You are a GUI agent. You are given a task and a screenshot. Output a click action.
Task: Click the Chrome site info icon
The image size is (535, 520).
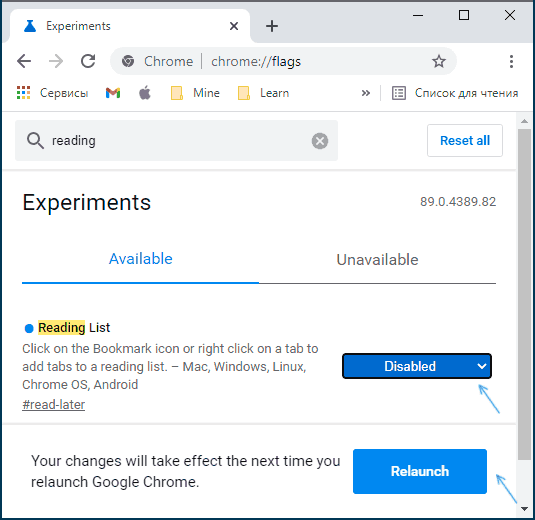(x=128, y=61)
